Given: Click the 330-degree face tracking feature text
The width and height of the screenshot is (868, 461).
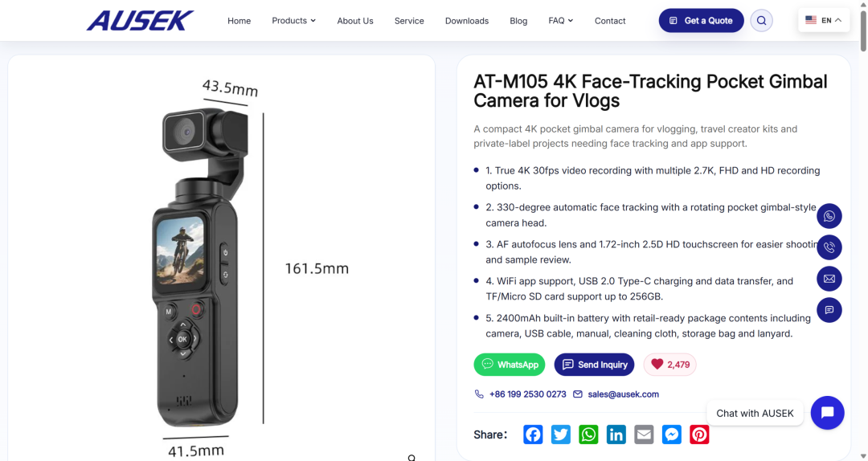Looking at the screenshot, I should coord(651,215).
